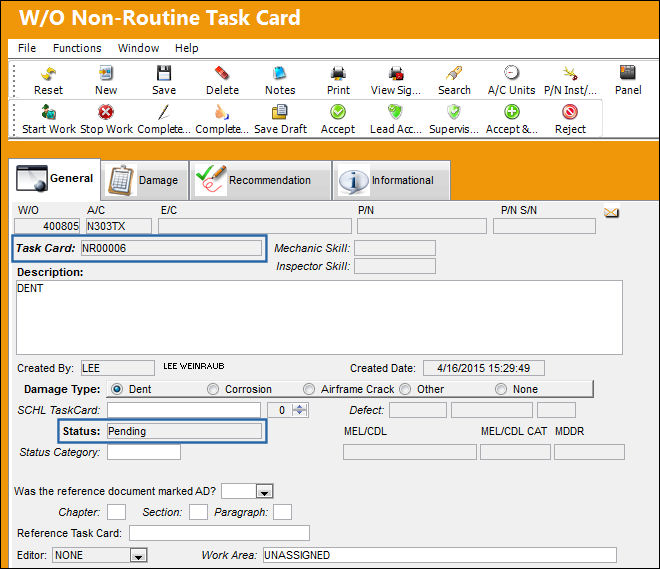Open the View Sig... toolbar icon
Image resolution: width=660 pixels, height=569 pixels.
click(x=396, y=73)
